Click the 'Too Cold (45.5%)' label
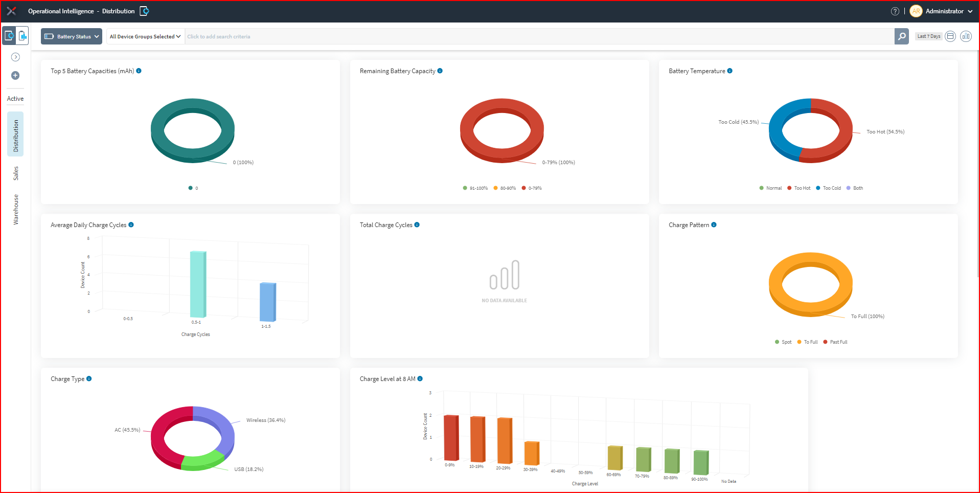Image resolution: width=980 pixels, height=493 pixels. coord(738,122)
